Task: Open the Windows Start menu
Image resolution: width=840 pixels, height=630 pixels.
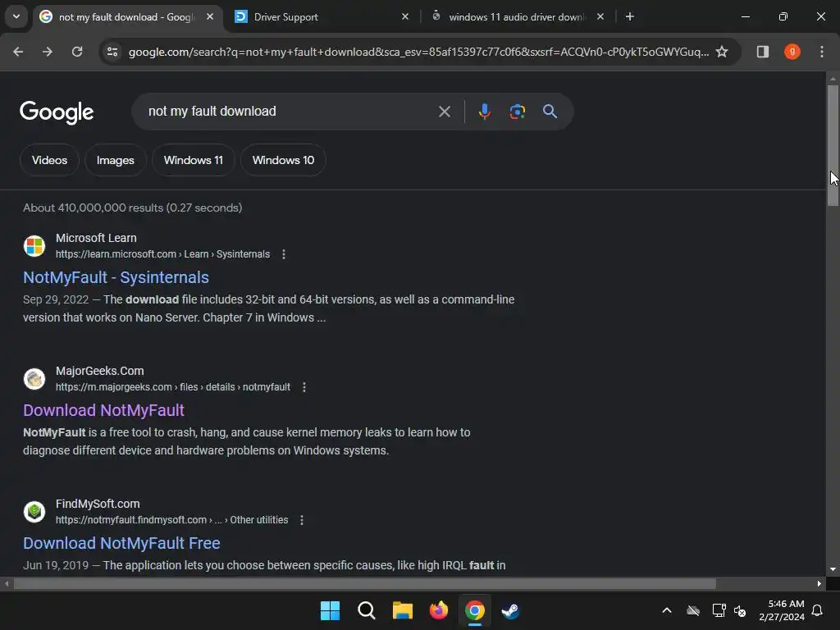Action: pyautogui.click(x=330, y=610)
